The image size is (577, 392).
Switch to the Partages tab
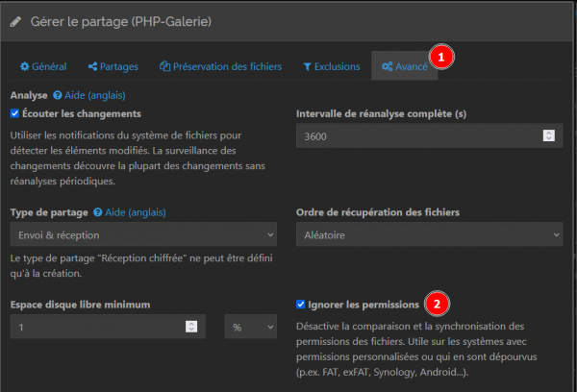coord(113,67)
